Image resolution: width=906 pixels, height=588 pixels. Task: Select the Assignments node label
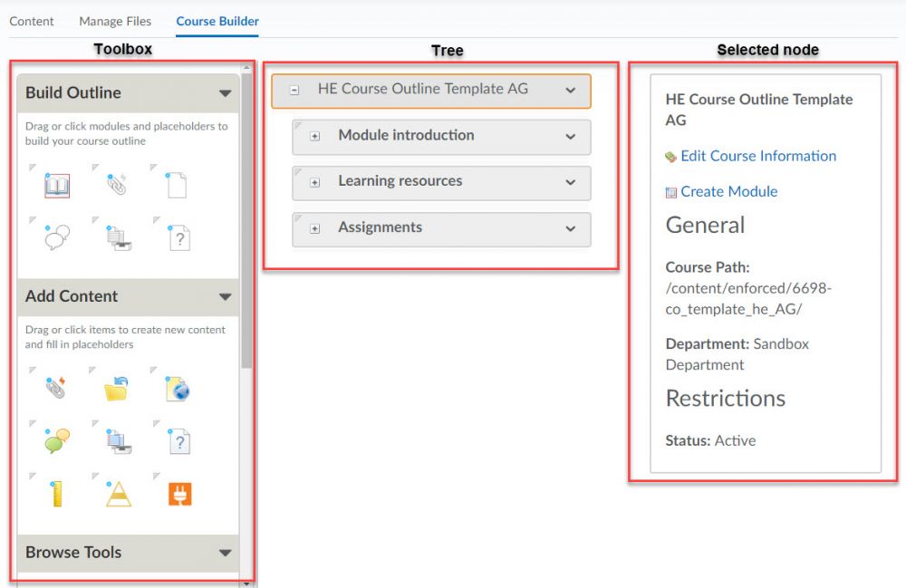point(381,227)
